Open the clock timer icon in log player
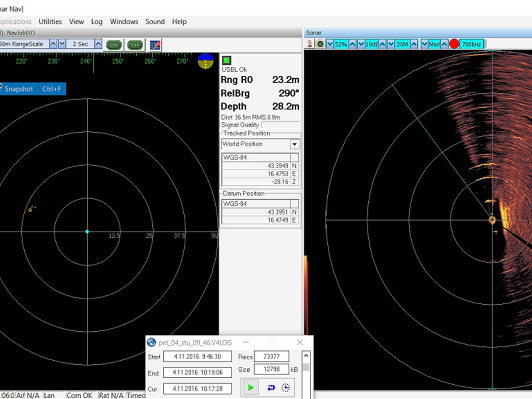This screenshot has width=532, height=399. point(286,387)
